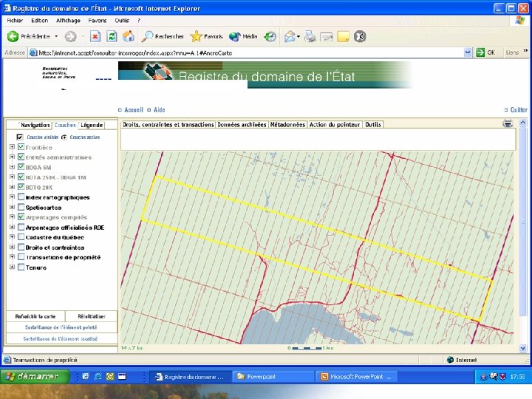Expand Transactions de propriété group

coord(13,257)
